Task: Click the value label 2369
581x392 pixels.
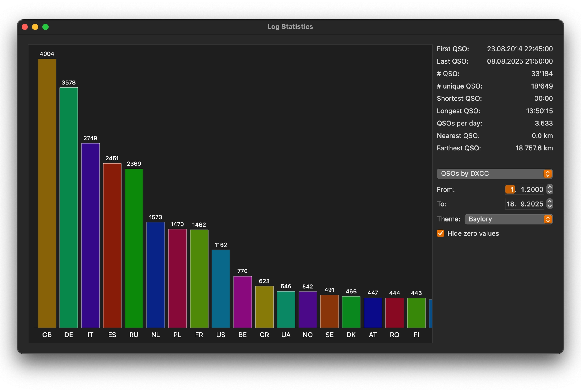Action: coord(134,164)
